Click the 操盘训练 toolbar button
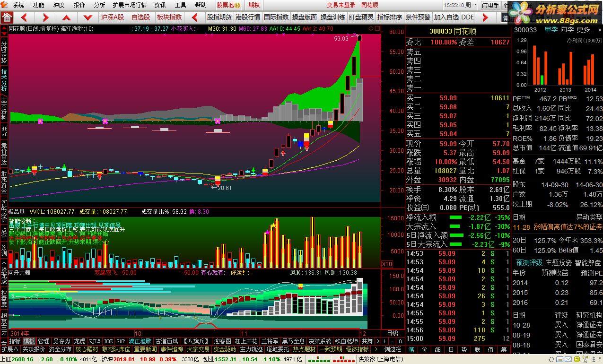 pos(333,17)
